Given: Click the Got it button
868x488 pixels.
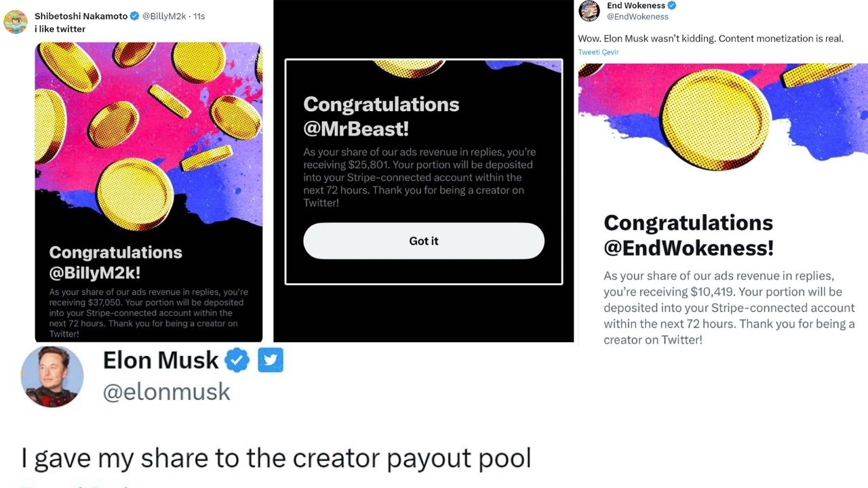Looking at the screenshot, I should 424,241.
